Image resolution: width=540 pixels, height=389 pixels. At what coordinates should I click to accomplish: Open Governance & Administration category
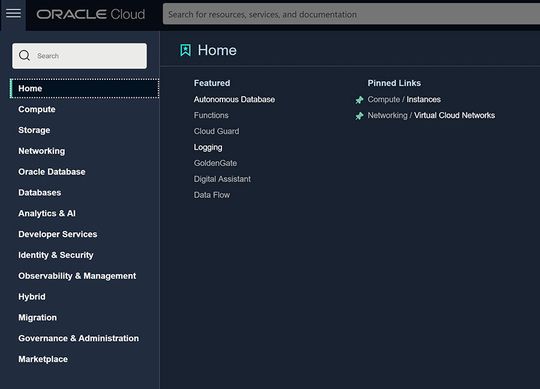tap(79, 338)
